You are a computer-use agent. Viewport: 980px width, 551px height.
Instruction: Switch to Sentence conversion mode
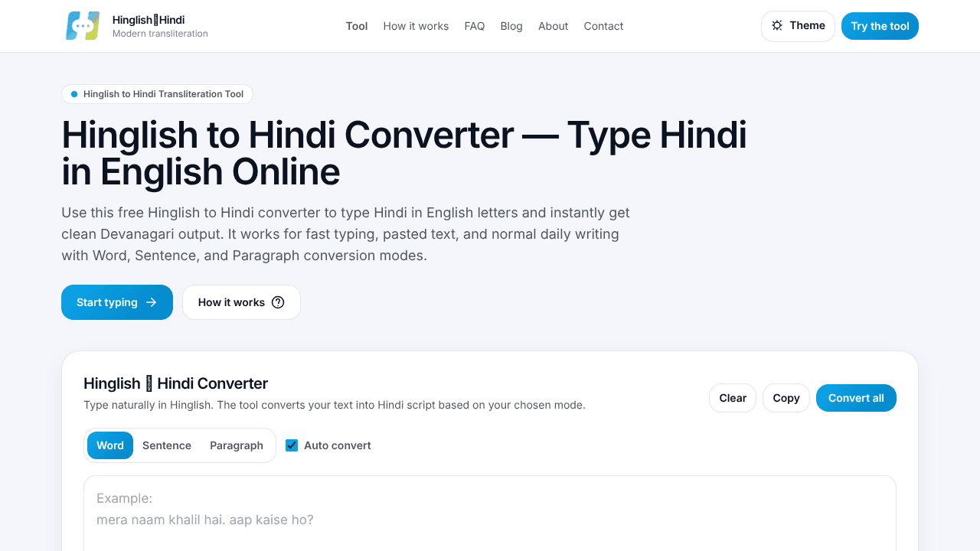tap(167, 445)
